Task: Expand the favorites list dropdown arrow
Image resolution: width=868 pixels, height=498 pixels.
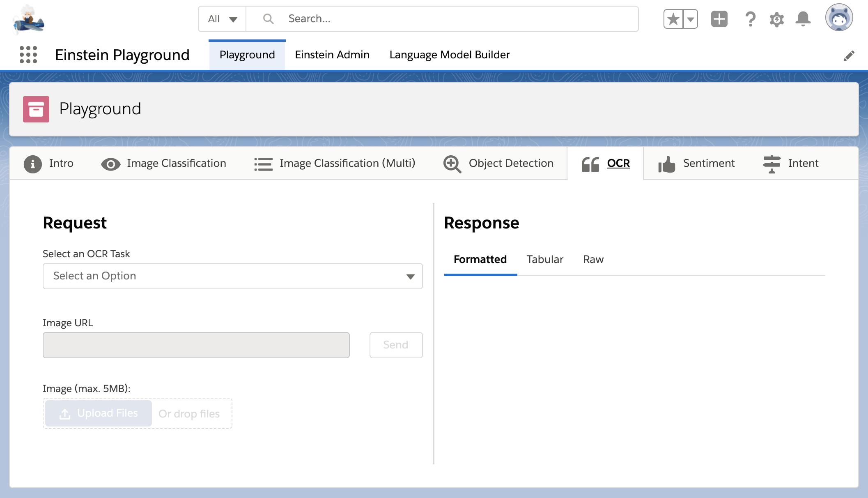Action: point(691,19)
